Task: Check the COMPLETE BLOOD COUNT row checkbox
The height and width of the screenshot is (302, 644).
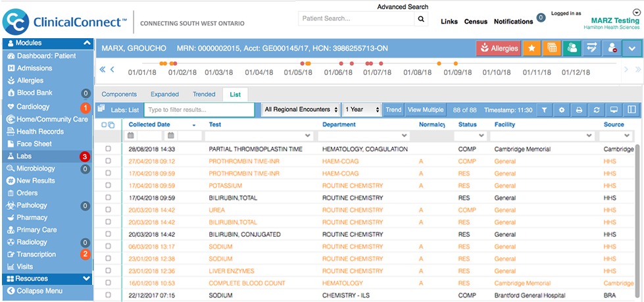Action: 108,283
